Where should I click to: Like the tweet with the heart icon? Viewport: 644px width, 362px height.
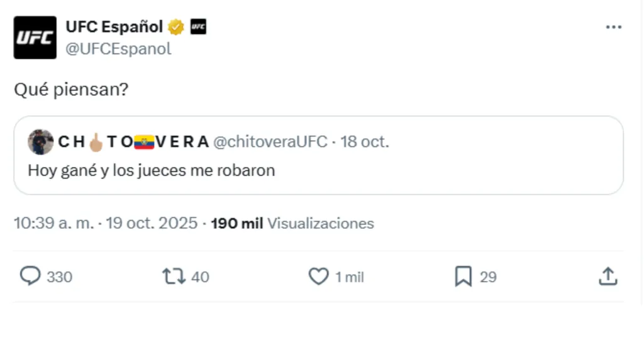(x=319, y=277)
